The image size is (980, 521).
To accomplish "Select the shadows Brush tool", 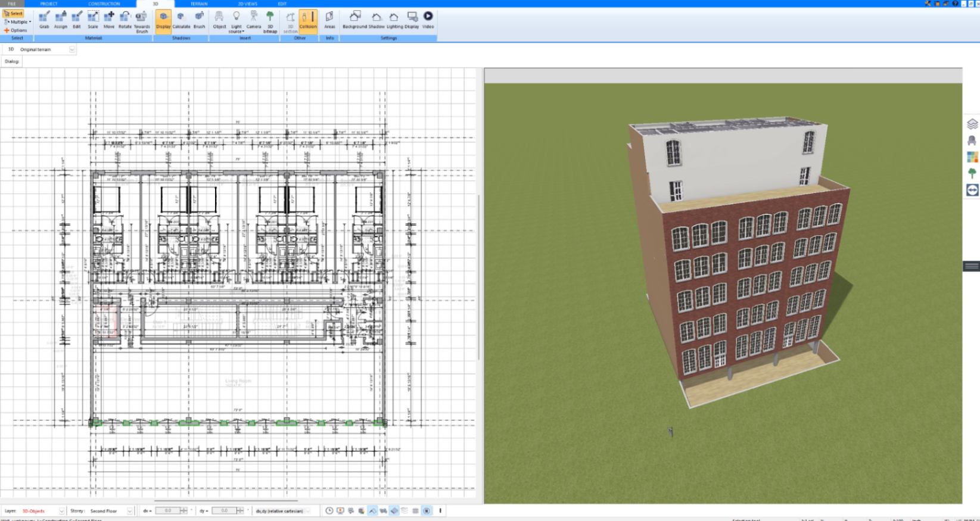I will [199, 20].
